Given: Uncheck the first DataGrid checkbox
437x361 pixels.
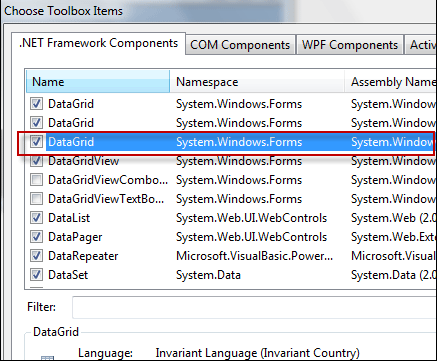Looking at the screenshot, I should click(36, 104).
